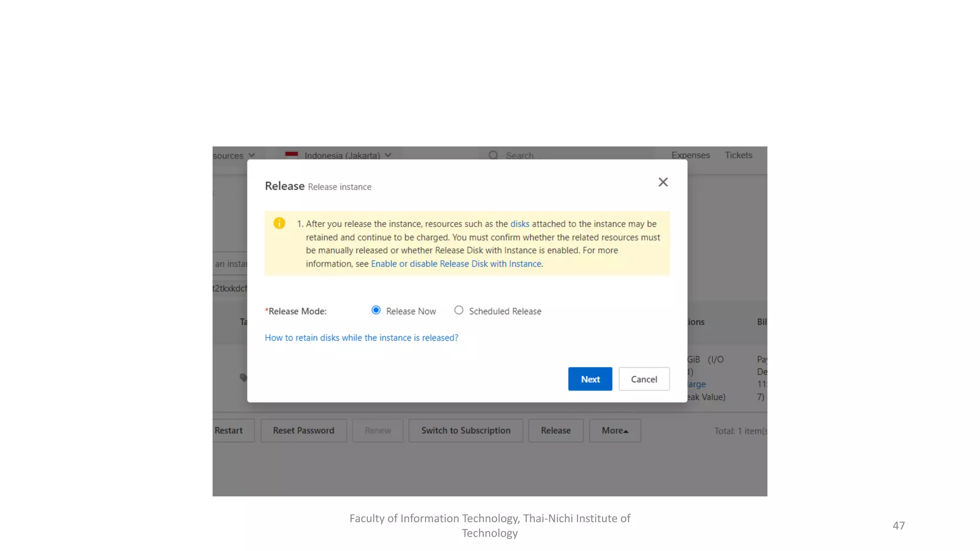The width and height of the screenshot is (980, 551).
Task: Close the Release dialog with X
Action: 663,182
